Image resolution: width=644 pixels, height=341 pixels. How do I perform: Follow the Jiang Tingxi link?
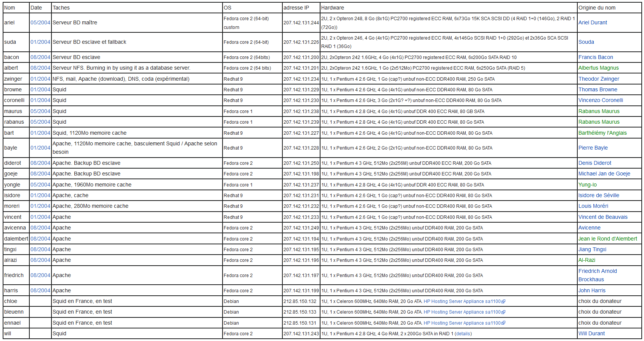pyautogui.click(x=592, y=249)
